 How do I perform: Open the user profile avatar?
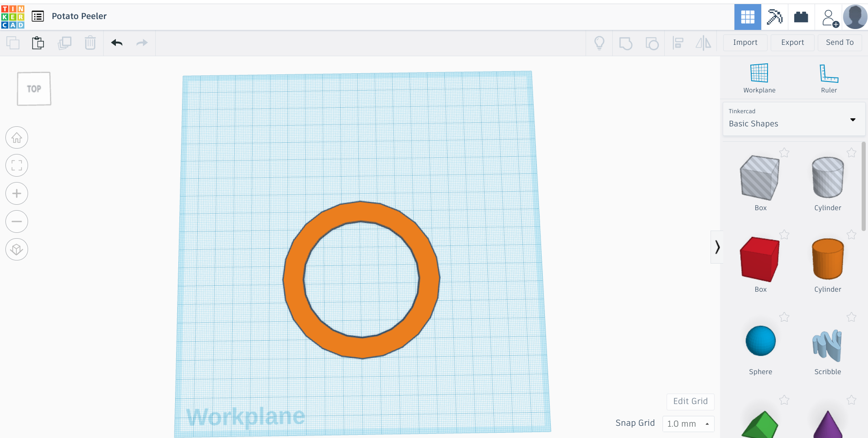855,17
